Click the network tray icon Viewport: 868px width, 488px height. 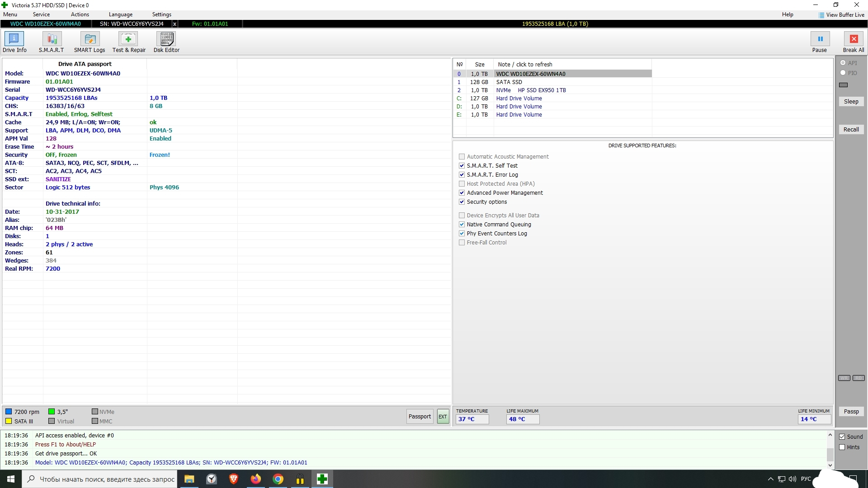click(x=782, y=479)
